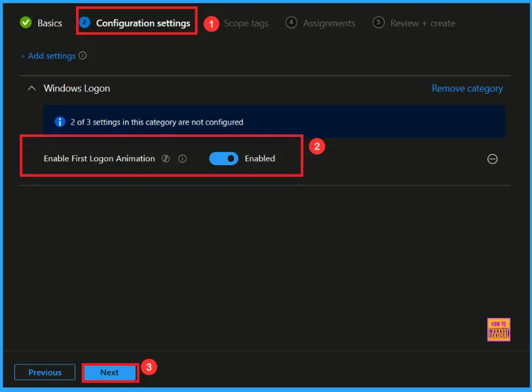The height and width of the screenshot is (392, 532).
Task: Open the info tooltip icon for Enable First Logon Animation
Action: pyautogui.click(x=183, y=159)
